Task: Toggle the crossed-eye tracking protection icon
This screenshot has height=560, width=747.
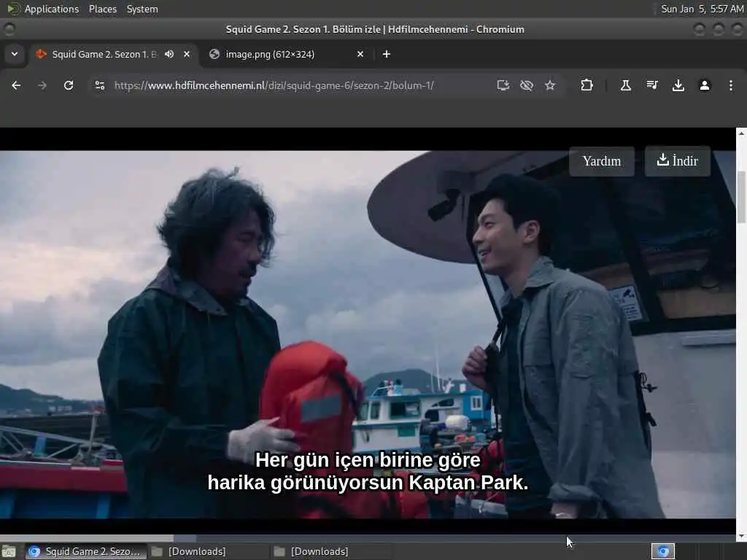Action: pos(527,85)
